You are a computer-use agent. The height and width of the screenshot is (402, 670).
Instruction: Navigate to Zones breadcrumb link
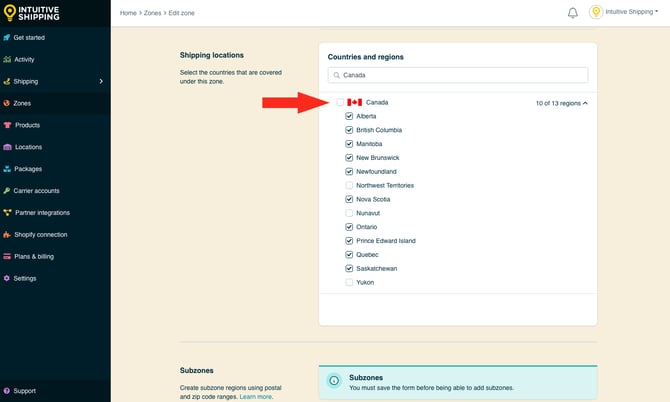155,13
